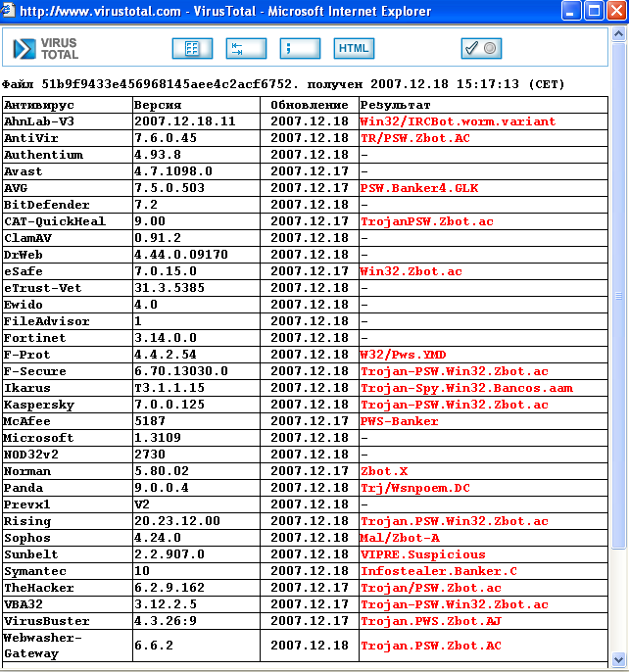
Task: Click the tab-separated format button
Action: 246,48
